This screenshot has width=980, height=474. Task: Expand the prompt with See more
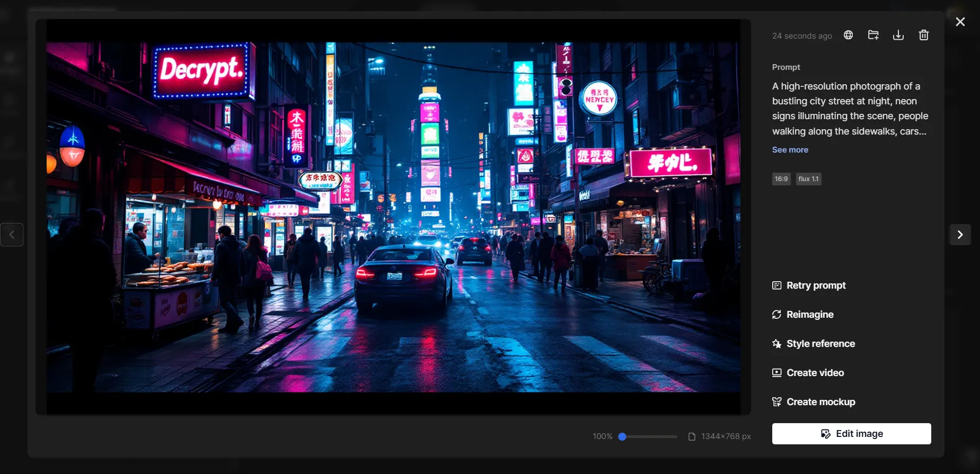click(x=790, y=150)
